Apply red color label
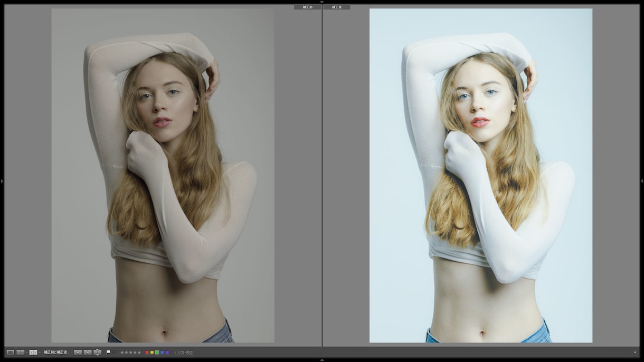Viewport: 644px width, 362px height. (147, 352)
